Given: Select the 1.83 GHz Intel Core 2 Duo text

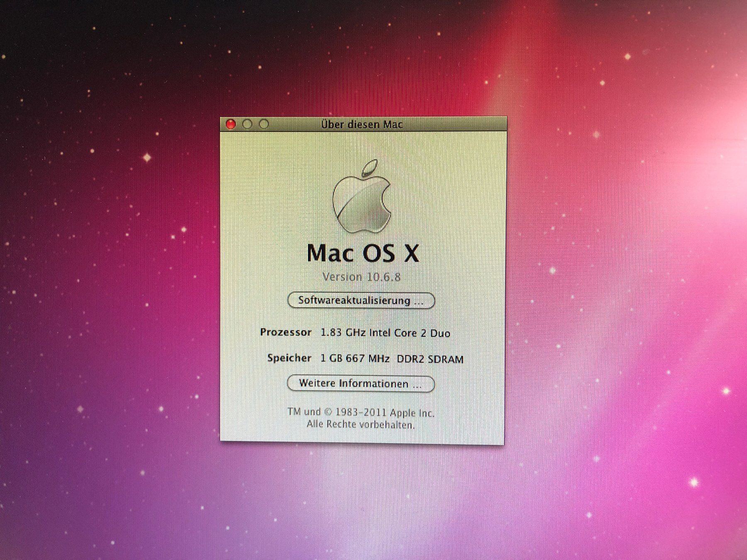Looking at the screenshot, I should coord(386,333).
